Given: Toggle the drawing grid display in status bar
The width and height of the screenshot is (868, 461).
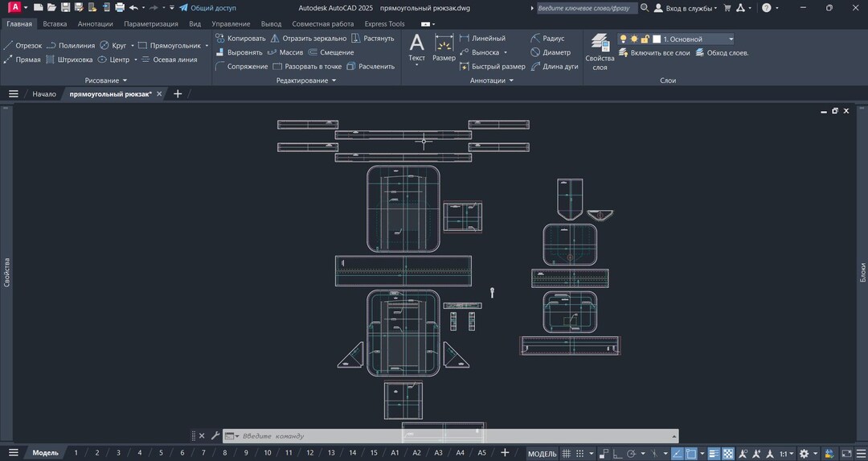Looking at the screenshot, I should coord(567,453).
